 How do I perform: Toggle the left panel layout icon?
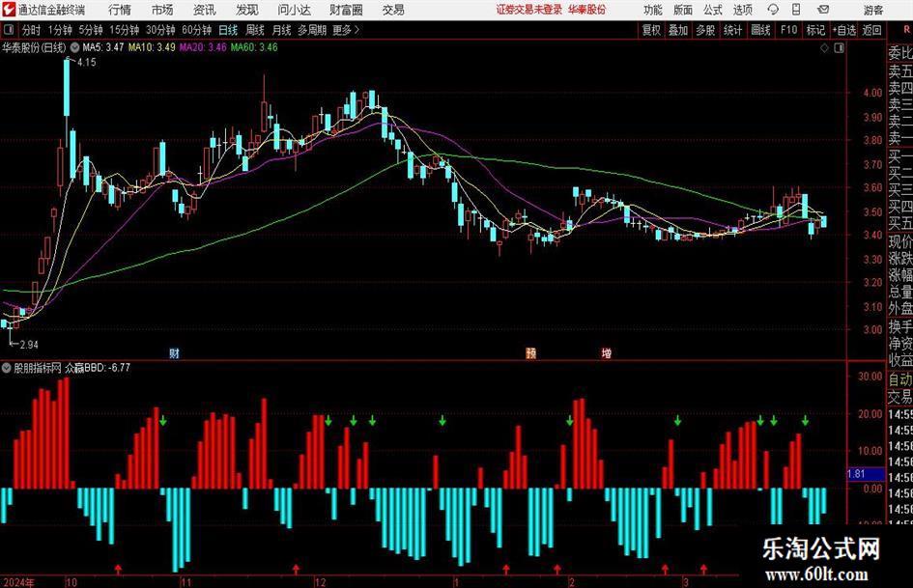9,30
